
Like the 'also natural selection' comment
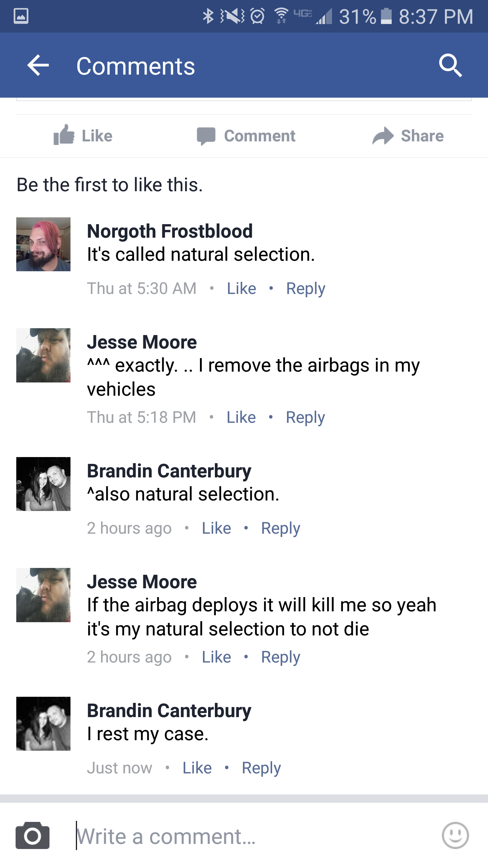tap(216, 528)
